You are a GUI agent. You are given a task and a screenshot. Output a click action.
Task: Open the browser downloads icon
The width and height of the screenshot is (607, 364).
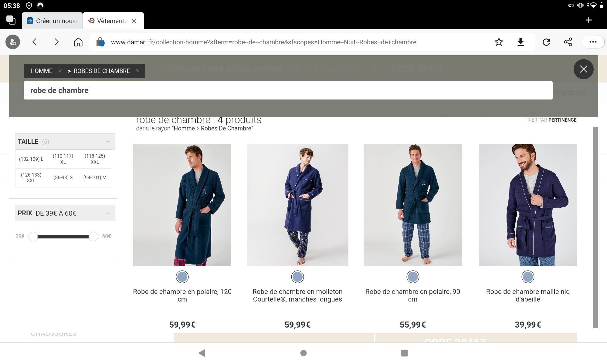(521, 42)
